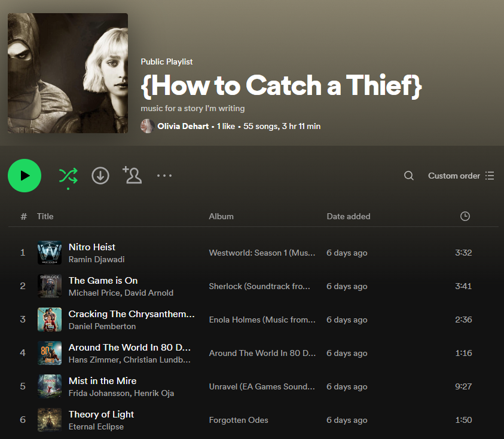Open artist Michael Price
Image resolution: width=504 pixels, height=439 pixels.
[95, 293]
